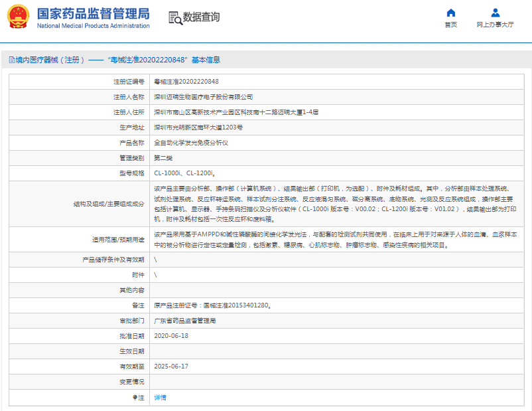Screen dimensions: 532x411
Task: Open 网上办事大厅 text label
Action: pyautogui.click(x=495, y=25)
